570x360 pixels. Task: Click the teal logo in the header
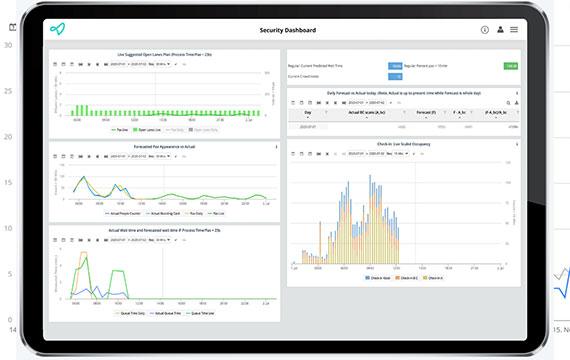pyautogui.click(x=57, y=29)
